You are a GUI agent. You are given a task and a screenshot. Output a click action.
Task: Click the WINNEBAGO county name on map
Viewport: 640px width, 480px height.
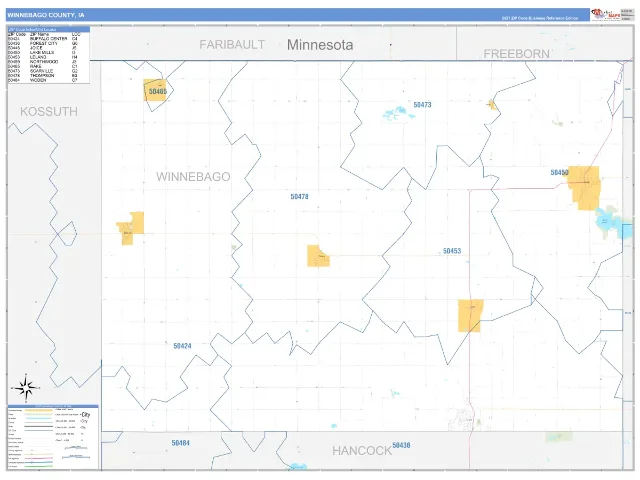coord(193,177)
